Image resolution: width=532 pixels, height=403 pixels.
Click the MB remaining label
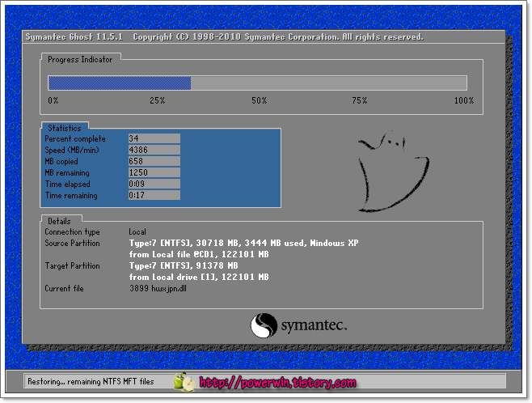67,173
